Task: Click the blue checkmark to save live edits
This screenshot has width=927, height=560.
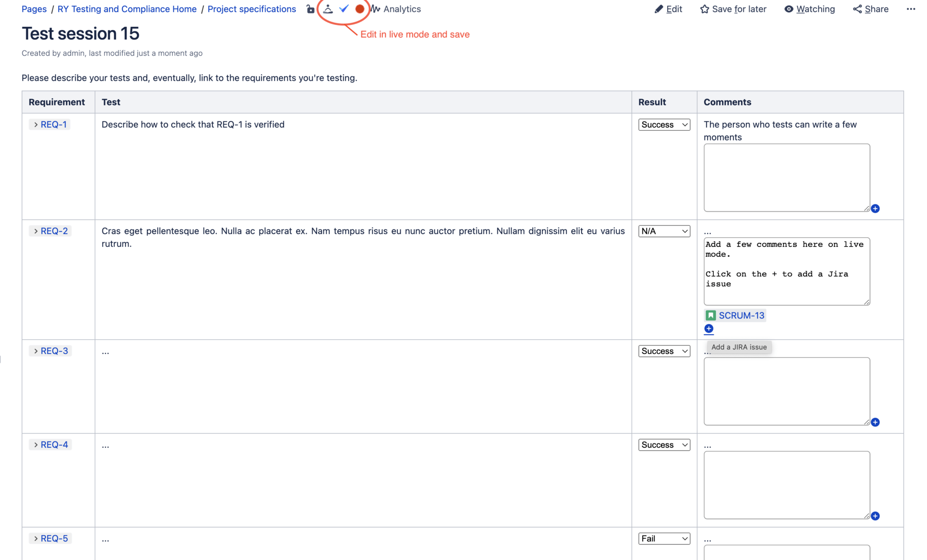Action: pos(344,9)
